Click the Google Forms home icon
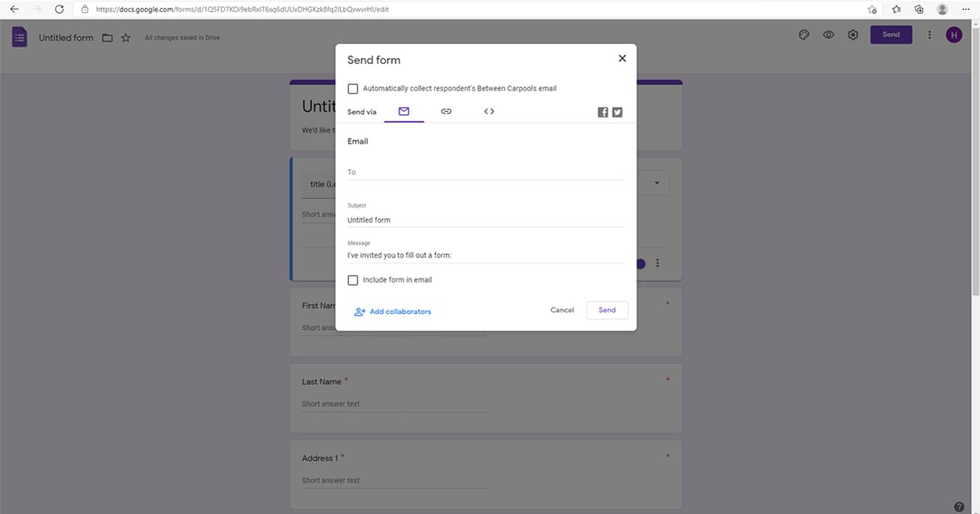Image resolution: width=980 pixels, height=514 pixels. [20, 37]
